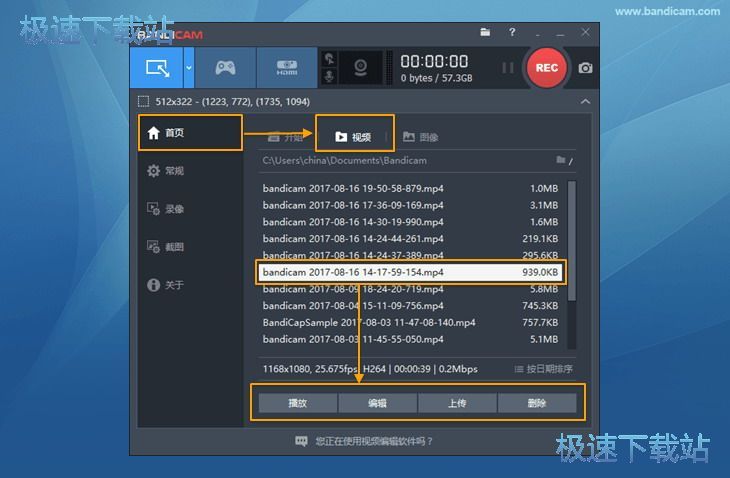Image resolution: width=730 pixels, height=478 pixels.
Task: Click the 00:00:00 recording timer
Action: [434, 61]
